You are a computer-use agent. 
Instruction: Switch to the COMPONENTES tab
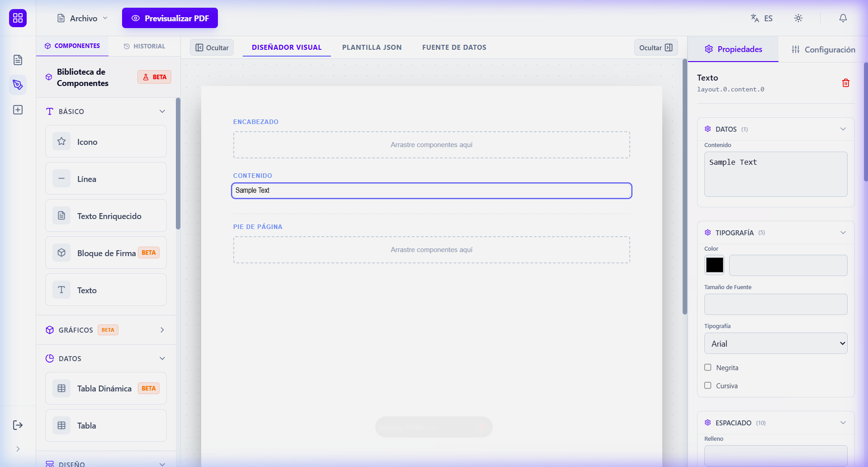pos(72,46)
